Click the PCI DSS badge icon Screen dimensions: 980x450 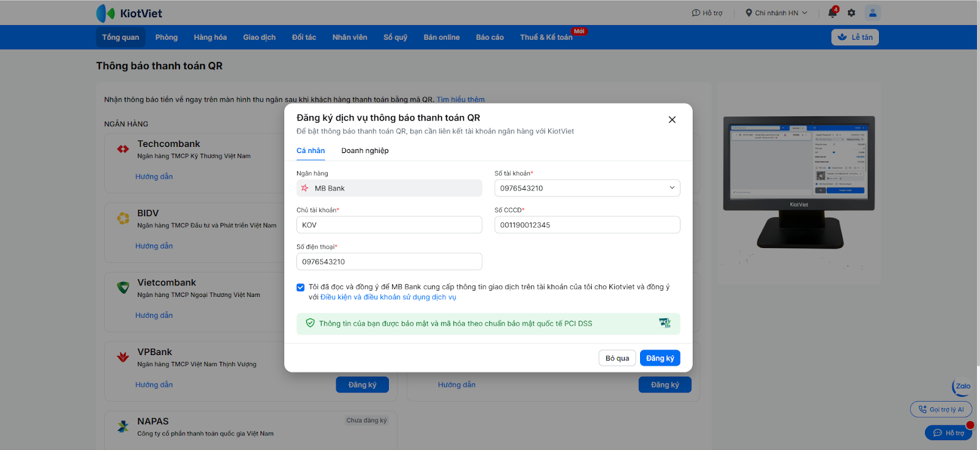[x=665, y=323]
